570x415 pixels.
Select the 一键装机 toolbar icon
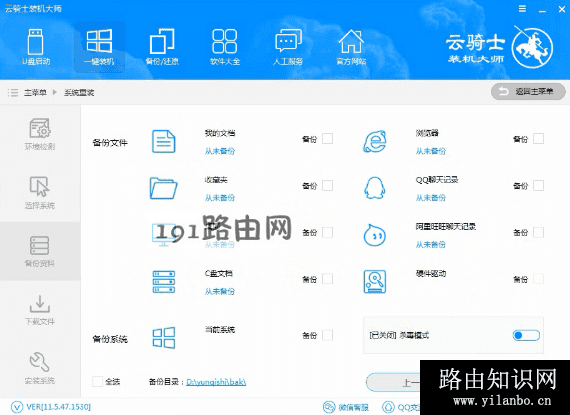99,47
